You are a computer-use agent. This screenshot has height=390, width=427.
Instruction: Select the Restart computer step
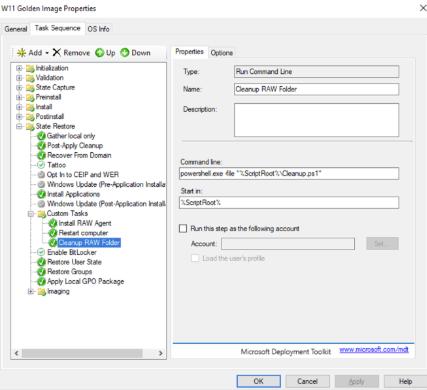click(x=83, y=233)
